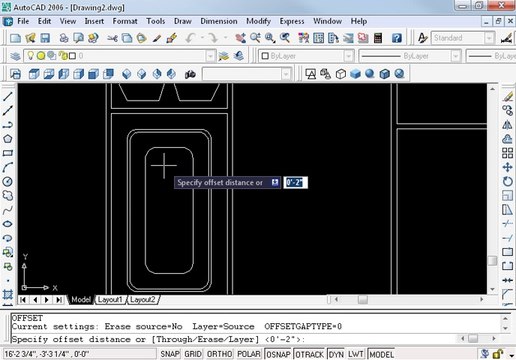Viewport: 516px width, 360px height.
Task: Toggle SNAP mode in status bar
Action: pos(170,354)
